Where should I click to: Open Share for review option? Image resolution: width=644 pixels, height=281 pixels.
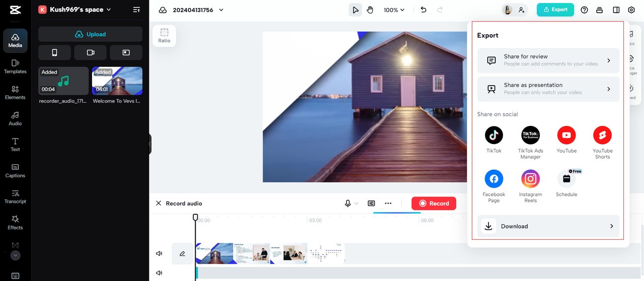pos(548,60)
